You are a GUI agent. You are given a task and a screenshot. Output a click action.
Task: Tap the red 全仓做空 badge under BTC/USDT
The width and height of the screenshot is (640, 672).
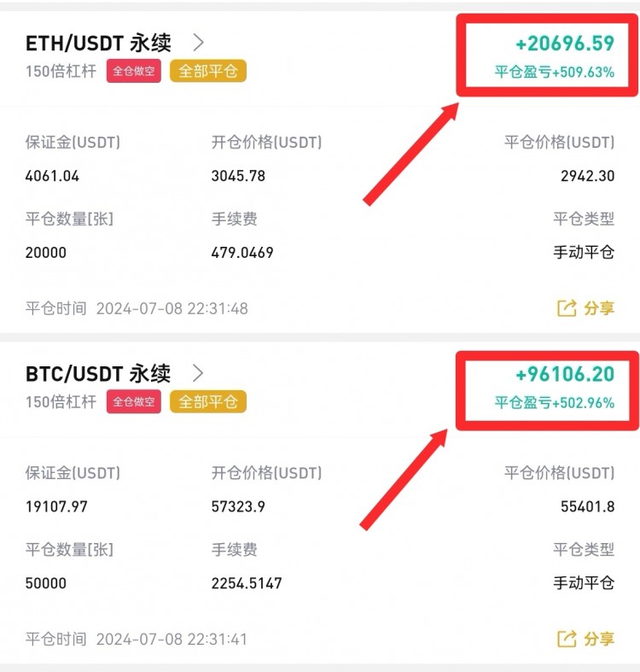click(x=134, y=401)
